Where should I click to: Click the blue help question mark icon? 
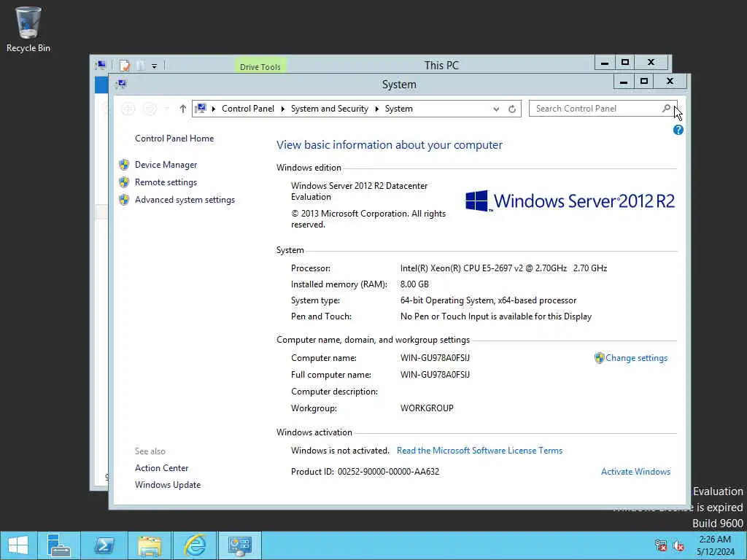click(678, 130)
